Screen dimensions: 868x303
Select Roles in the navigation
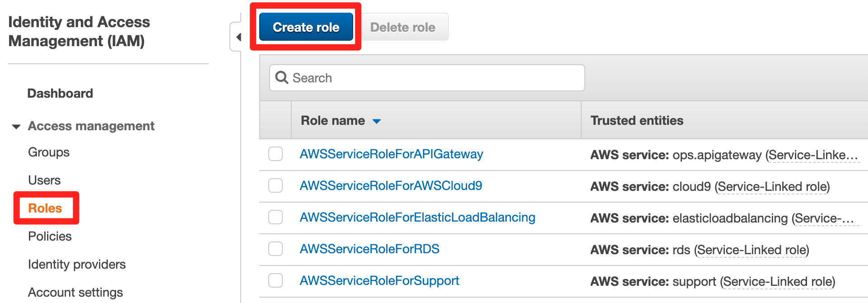tap(45, 208)
